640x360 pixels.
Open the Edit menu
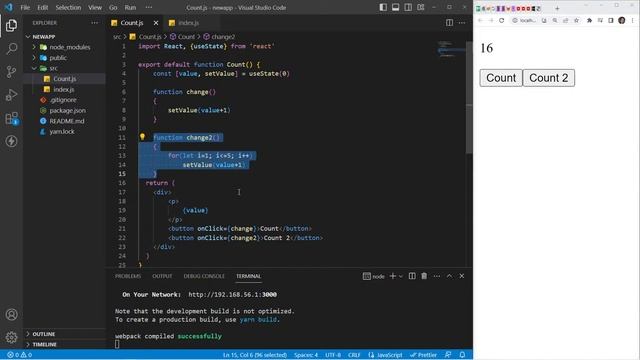(x=42, y=7)
